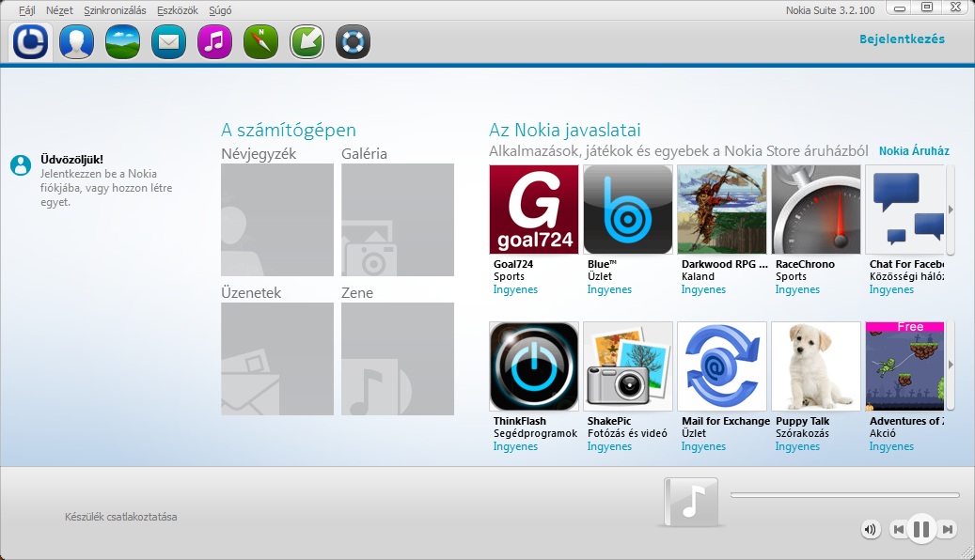Open the Support lifebuoy toolbar icon
This screenshot has width=975, height=560.
(353, 41)
